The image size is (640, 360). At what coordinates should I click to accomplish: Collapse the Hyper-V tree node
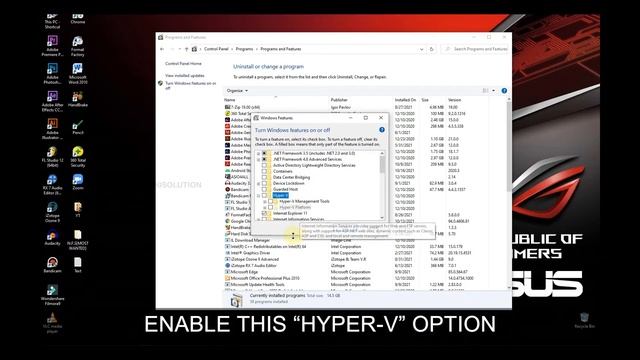tap(258, 196)
